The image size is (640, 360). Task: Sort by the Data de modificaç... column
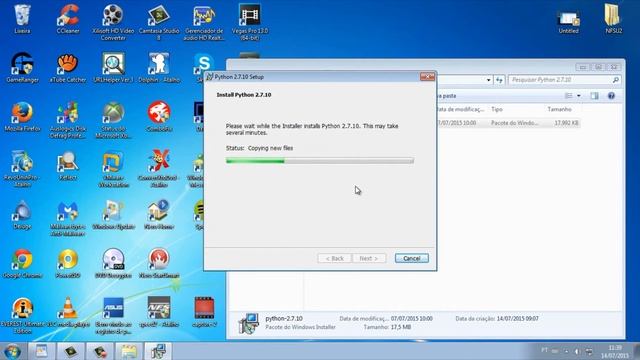pos(460,109)
